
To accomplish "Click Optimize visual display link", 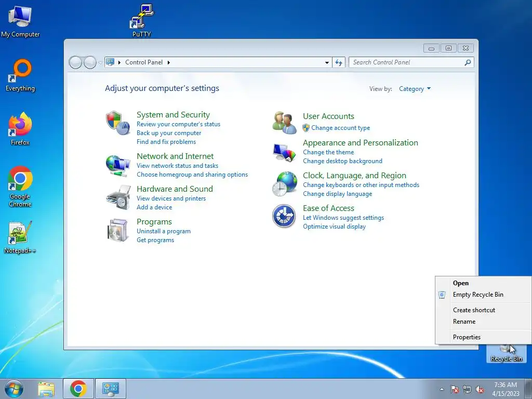I will tap(334, 227).
